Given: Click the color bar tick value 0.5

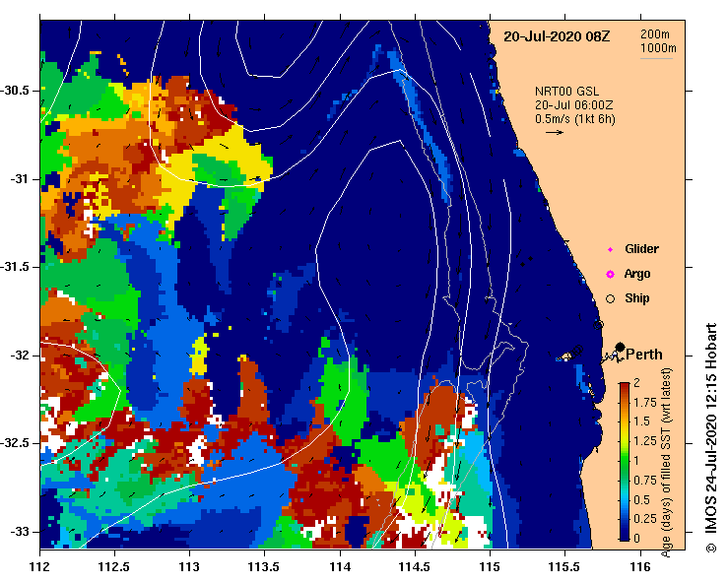Looking at the screenshot, I should click(641, 499).
